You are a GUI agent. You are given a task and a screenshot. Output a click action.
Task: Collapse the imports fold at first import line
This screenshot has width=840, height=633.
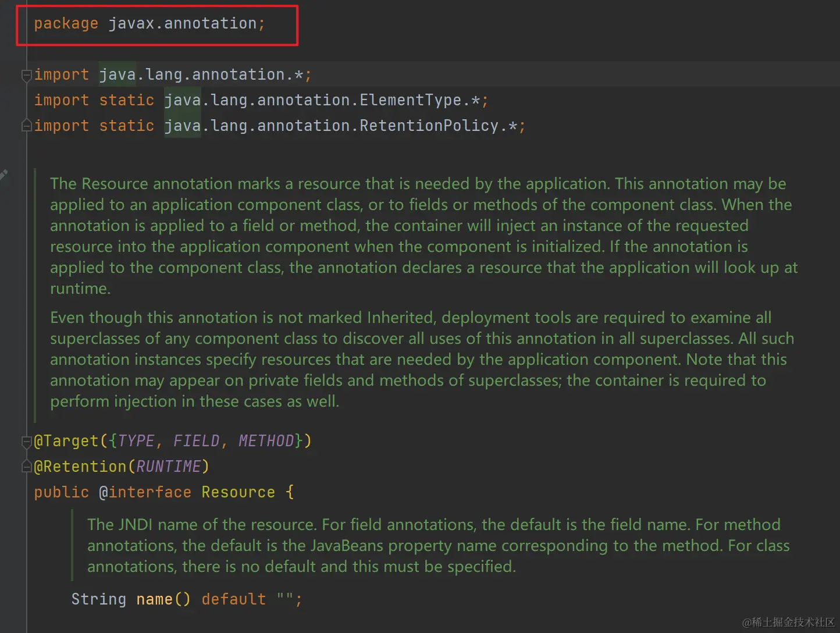click(26, 75)
